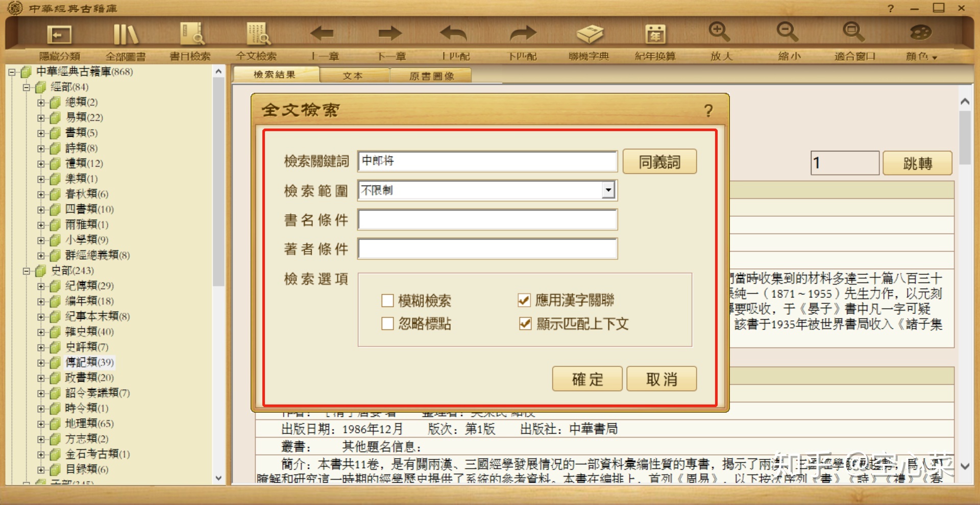Switch to the 文本 tab
The width and height of the screenshot is (980, 505).
[x=353, y=75]
